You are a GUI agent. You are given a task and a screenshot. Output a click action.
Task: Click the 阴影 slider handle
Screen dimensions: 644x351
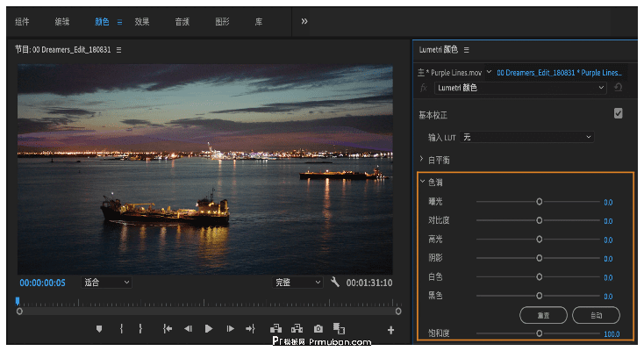(540, 258)
